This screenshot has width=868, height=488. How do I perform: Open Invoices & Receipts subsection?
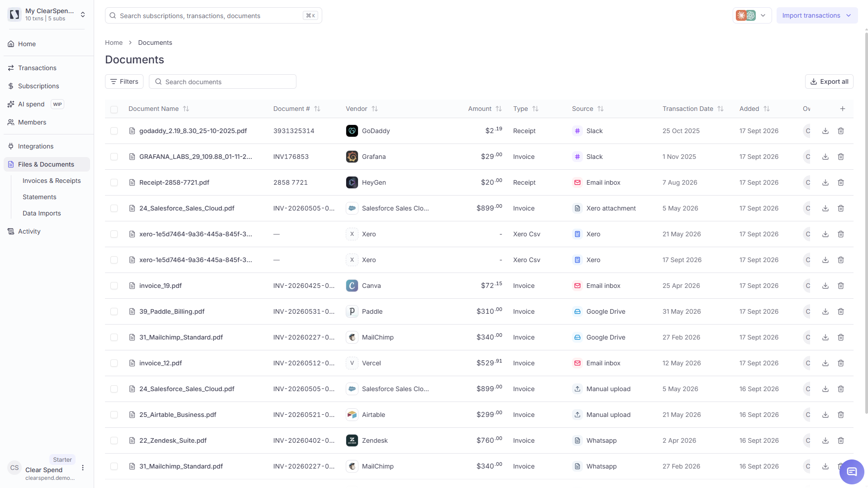(52, 181)
